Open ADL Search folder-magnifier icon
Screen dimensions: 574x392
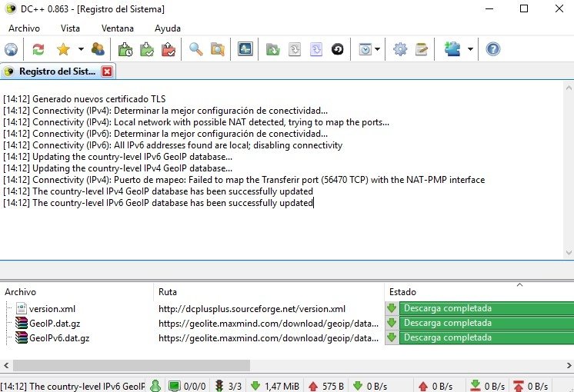click(218, 49)
